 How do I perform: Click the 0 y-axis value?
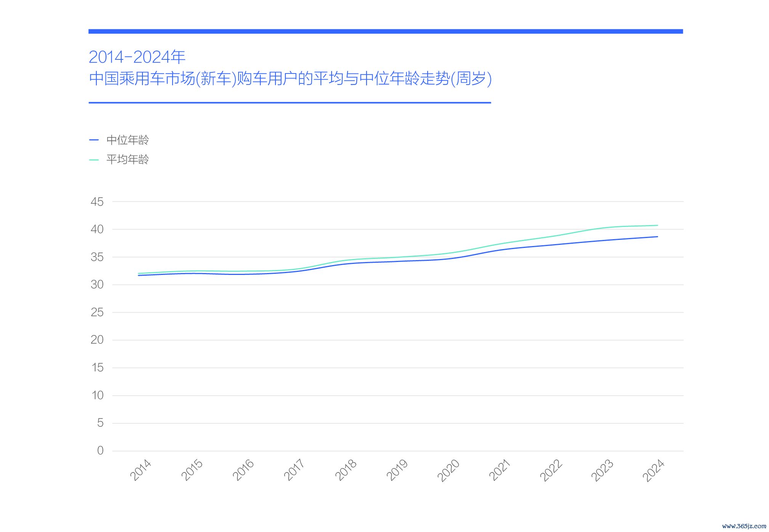click(100, 451)
